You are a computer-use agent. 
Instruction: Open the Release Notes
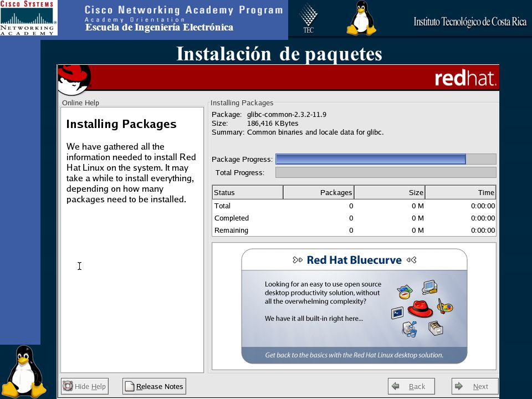click(154, 386)
